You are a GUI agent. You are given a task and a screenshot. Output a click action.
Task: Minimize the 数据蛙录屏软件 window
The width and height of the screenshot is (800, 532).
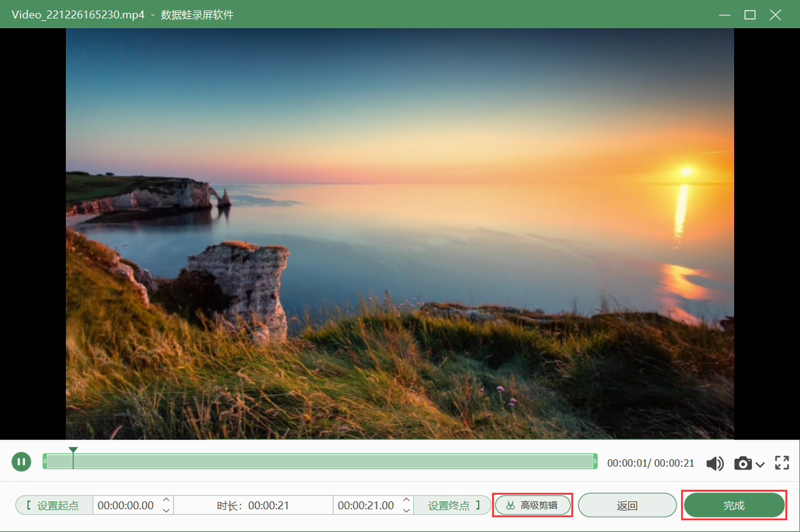pos(725,14)
